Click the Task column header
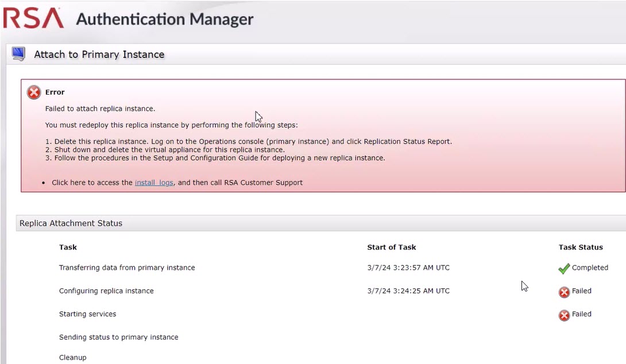The width and height of the screenshot is (626, 364). tap(68, 247)
